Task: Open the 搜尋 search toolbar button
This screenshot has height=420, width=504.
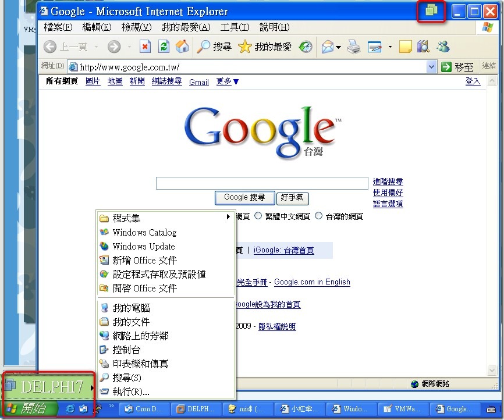Action: click(214, 47)
